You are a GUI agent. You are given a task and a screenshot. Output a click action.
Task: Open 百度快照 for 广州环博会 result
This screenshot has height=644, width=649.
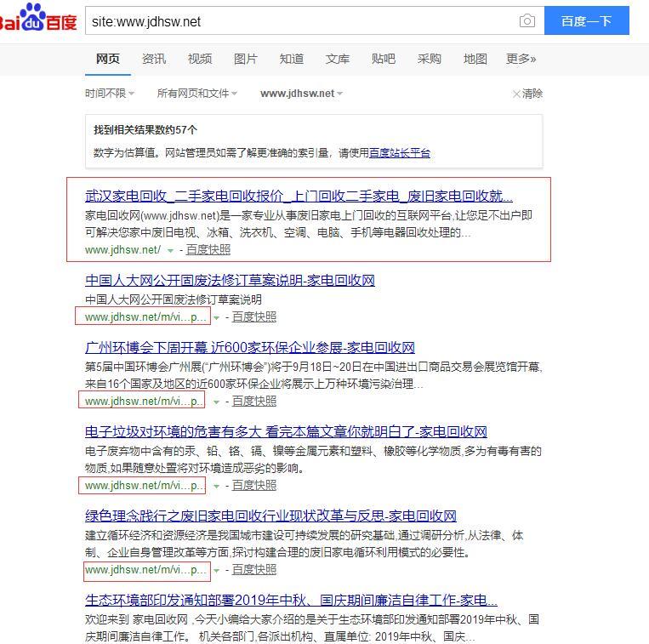[254, 401]
